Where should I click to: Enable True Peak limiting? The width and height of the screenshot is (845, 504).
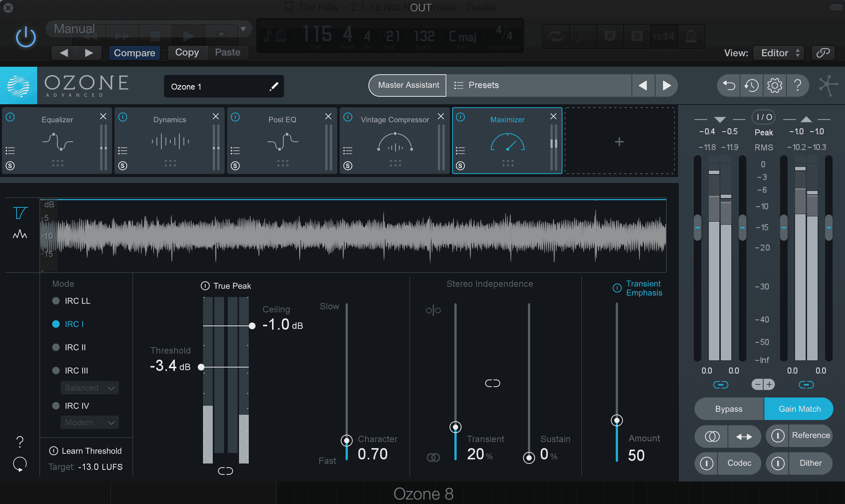(x=205, y=286)
